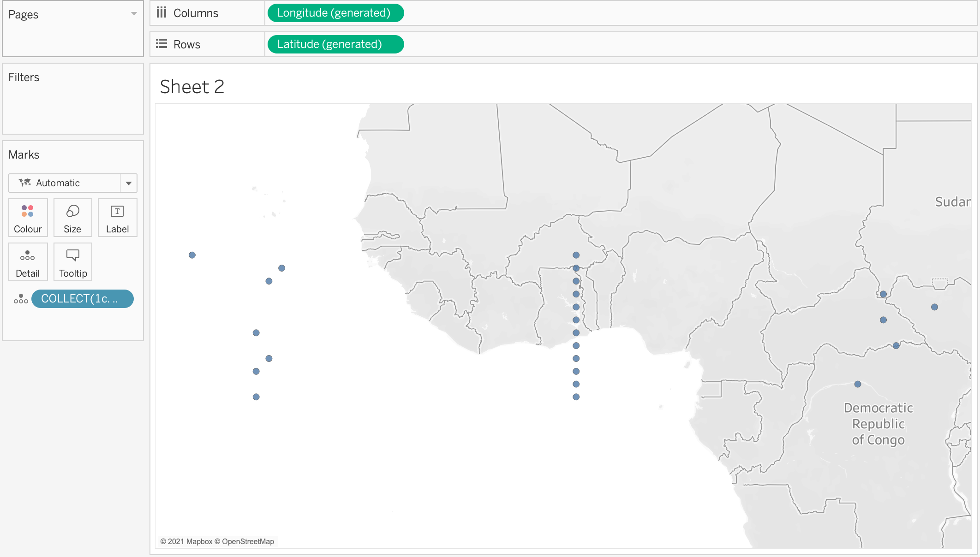Open the Detail marks card
Viewport: 980px width, 557px height.
point(28,262)
